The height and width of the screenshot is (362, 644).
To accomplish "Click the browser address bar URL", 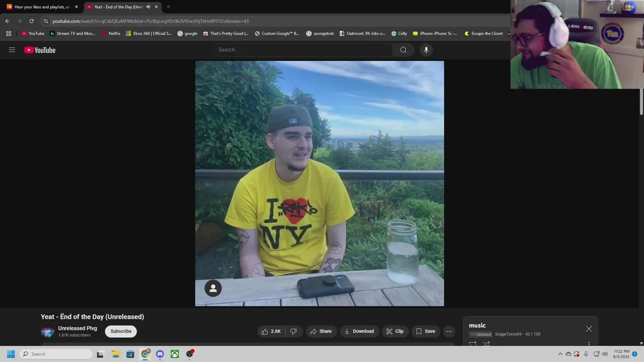I will point(150,21).
